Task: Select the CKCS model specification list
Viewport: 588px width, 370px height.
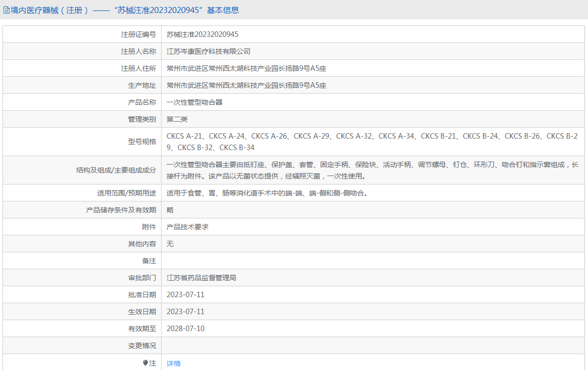Action: (x=372, y=142)
